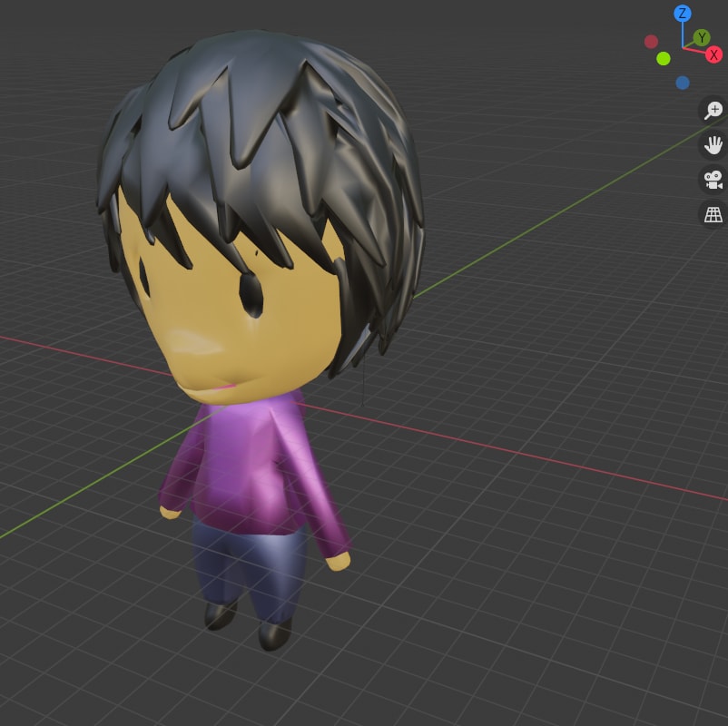Click the red X axis gizmo handle

714,54
